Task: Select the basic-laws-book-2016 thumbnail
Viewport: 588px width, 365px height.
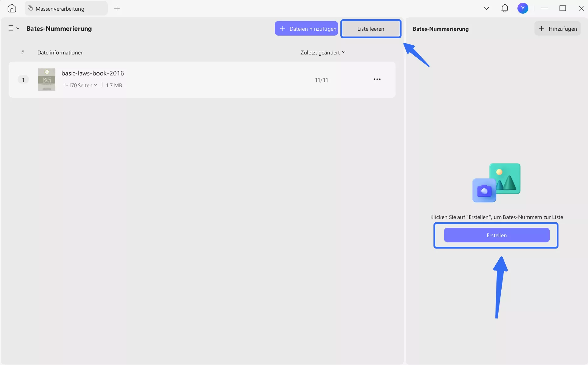Action: point(47,80)
